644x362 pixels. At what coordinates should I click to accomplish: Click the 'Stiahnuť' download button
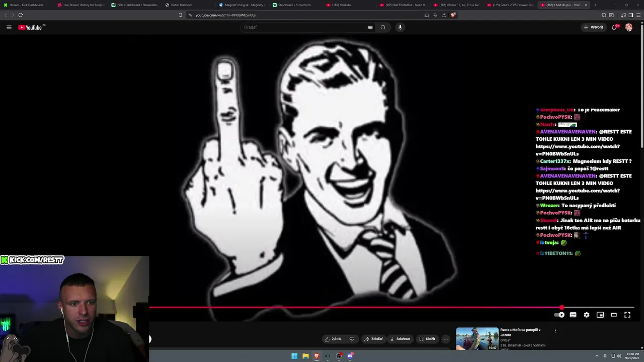click(400, 339)
